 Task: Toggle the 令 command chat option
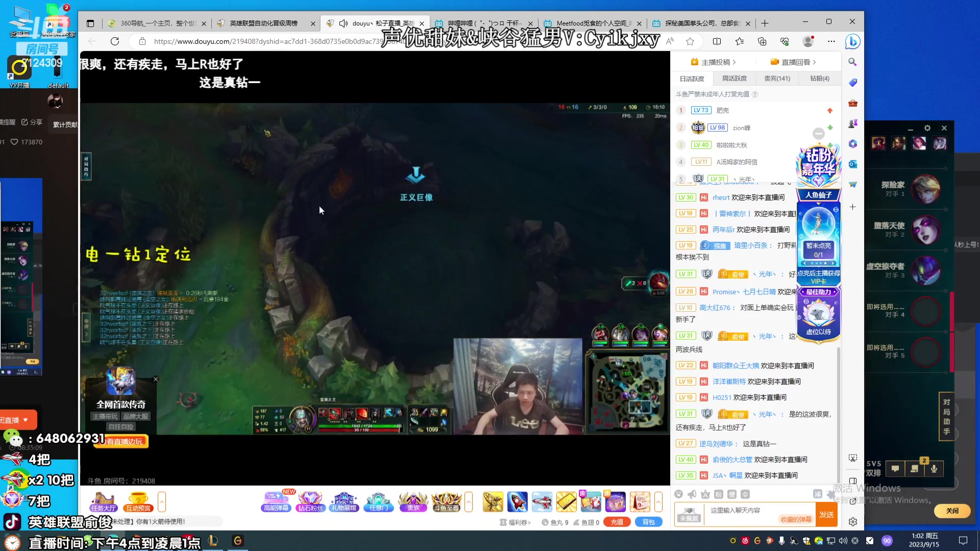745,494
